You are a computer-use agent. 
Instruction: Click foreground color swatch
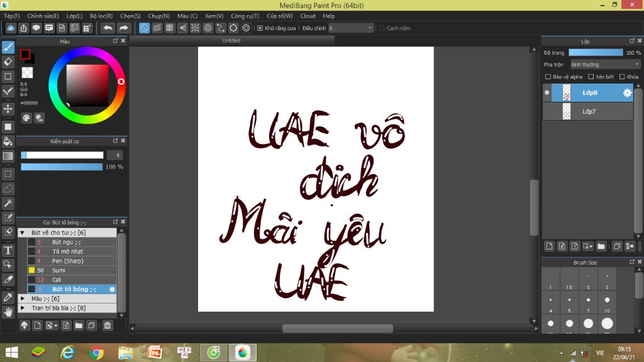[x=25, y=54]
